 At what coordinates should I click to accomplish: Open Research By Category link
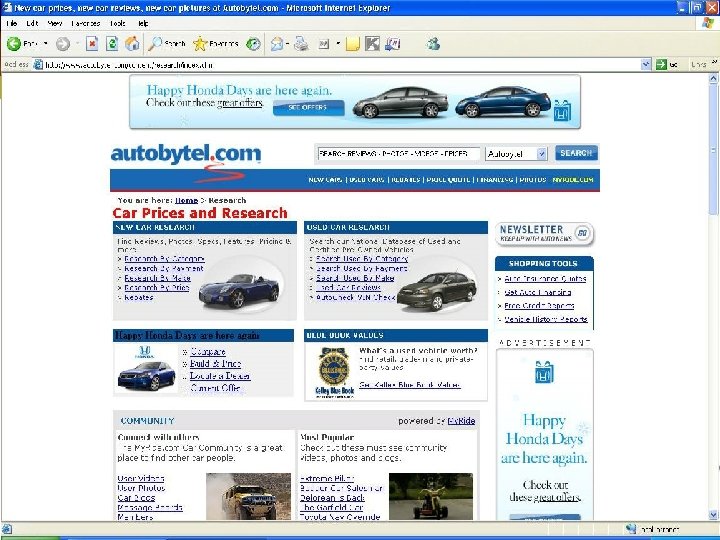tap(164, 259)
